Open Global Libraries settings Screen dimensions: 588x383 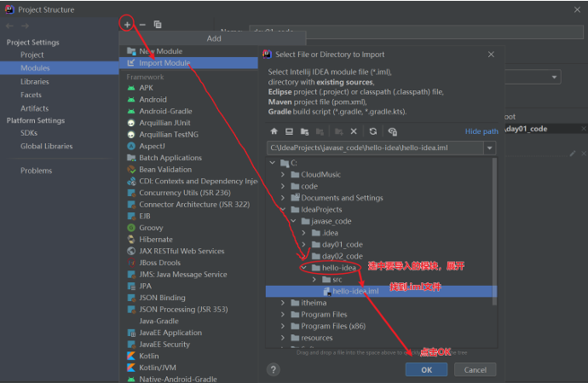(x=47, y=146)
